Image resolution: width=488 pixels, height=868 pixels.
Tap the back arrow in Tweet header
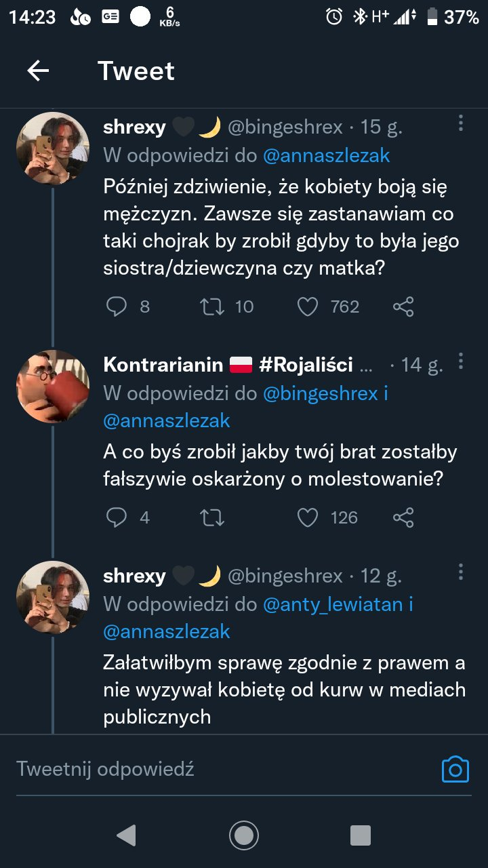pos(38,71)
